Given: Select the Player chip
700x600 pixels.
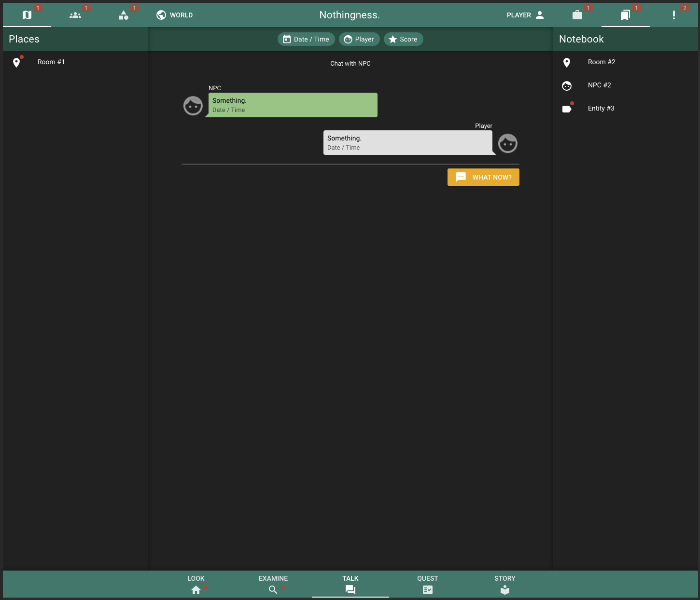Looking at the screenshot, I should pos(359,39).
